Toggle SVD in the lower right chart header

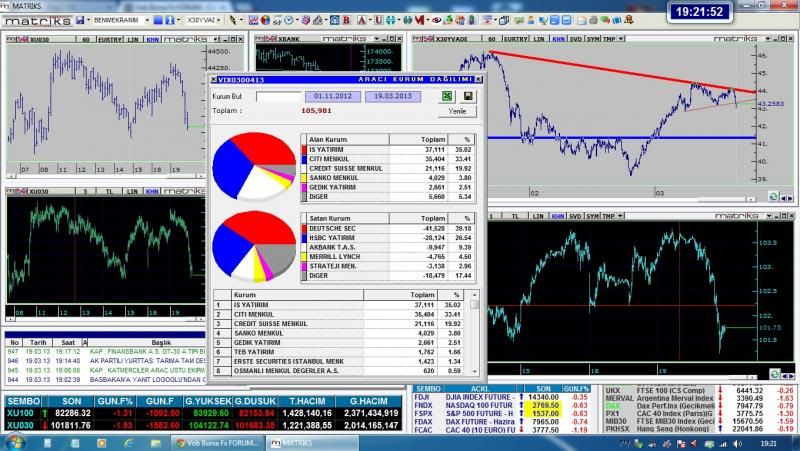click(576, 216)
